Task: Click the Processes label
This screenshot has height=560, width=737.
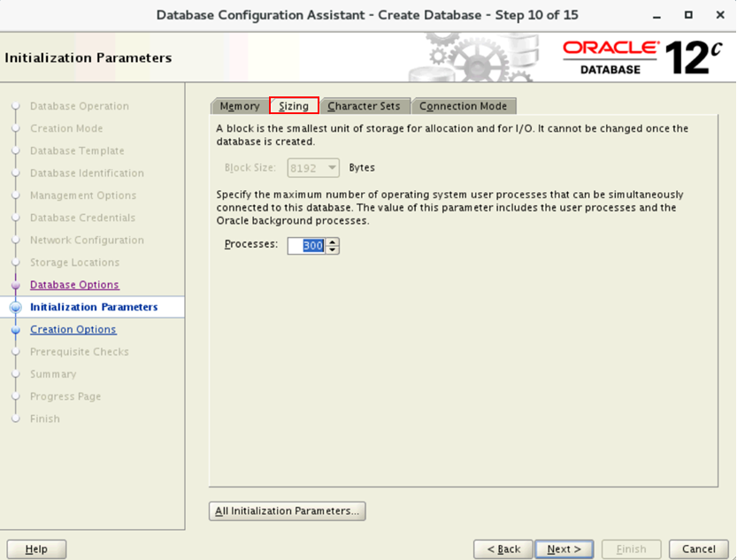Action: pos(251,244)
